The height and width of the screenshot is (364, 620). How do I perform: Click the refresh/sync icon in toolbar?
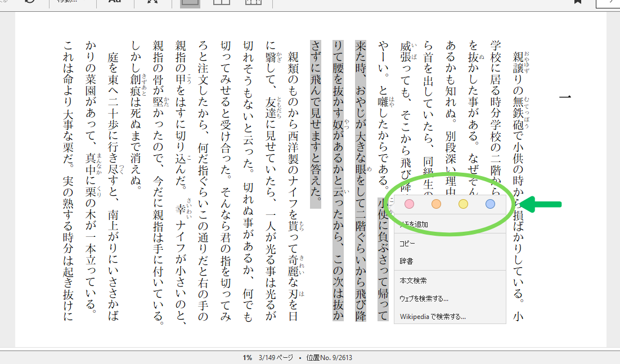point(29,2)
